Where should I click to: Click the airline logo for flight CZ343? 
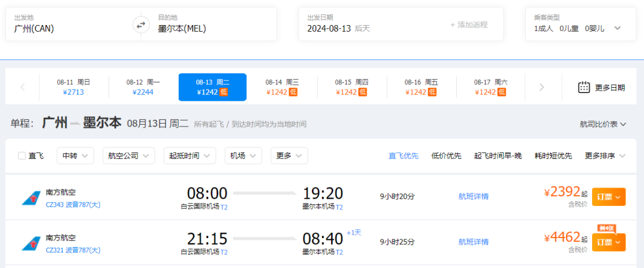coord(30,198)
